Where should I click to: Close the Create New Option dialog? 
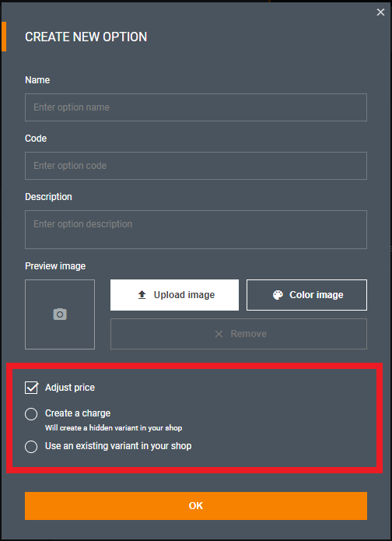380,12
